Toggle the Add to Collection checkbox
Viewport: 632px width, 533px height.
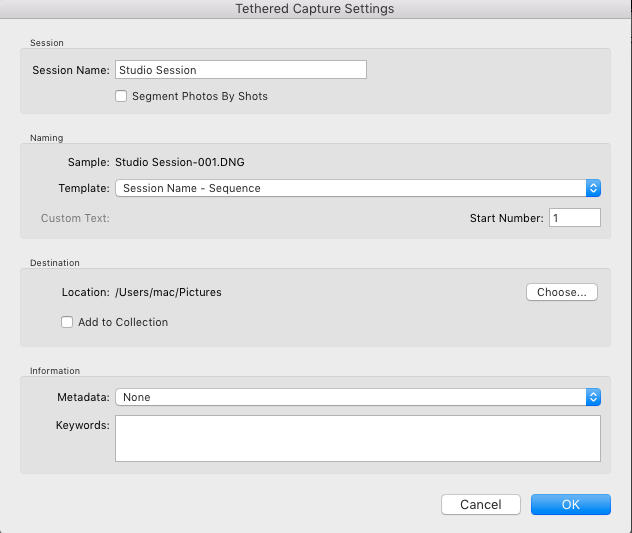pyautogui.click(x=67, y=322)
